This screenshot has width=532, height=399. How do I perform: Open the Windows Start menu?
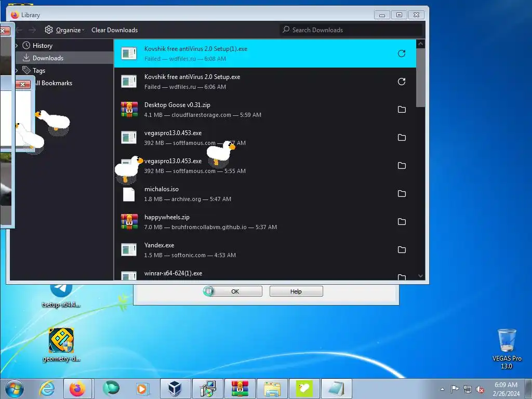pyautogui.click(x=15, y=389)
